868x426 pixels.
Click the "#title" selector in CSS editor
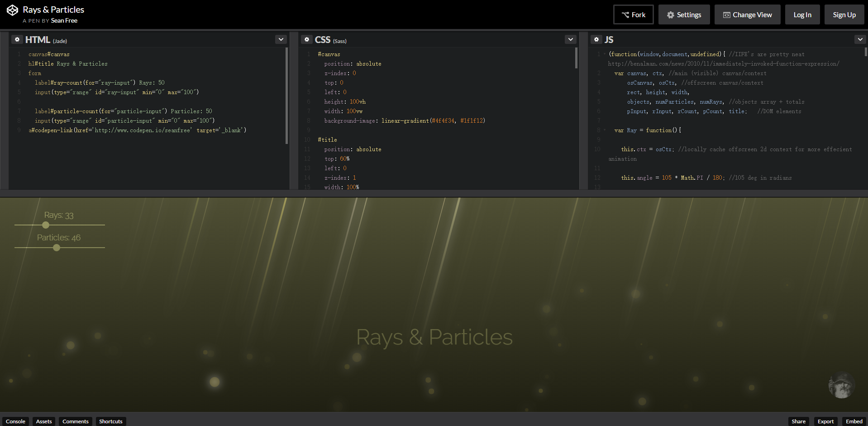(x=327, y=140)
